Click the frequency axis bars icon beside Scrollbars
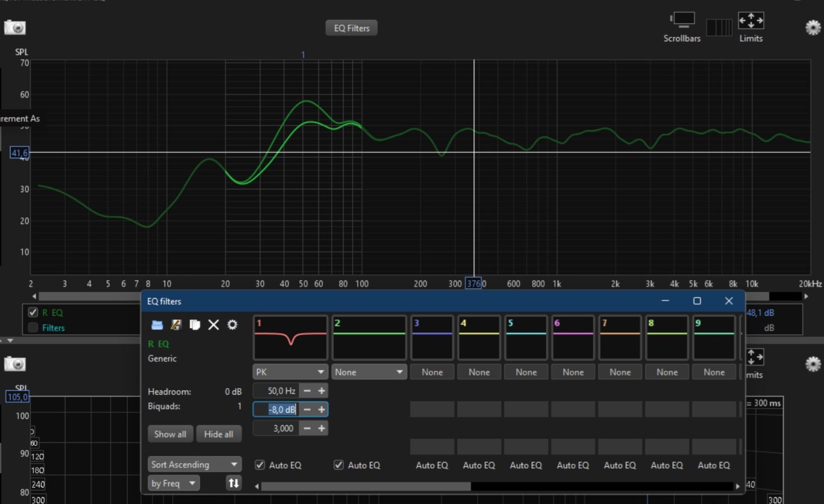The height and width of the screenshot is (504, 824). (x=719, y=27)
